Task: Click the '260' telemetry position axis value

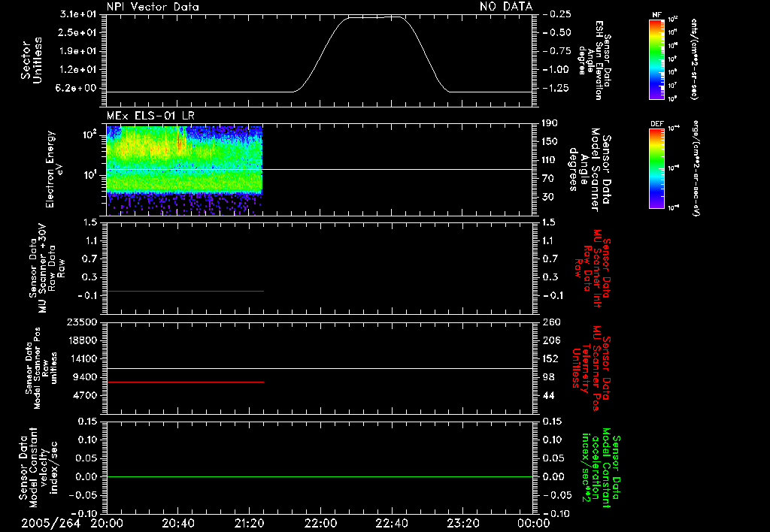Action: coord(551,322)
